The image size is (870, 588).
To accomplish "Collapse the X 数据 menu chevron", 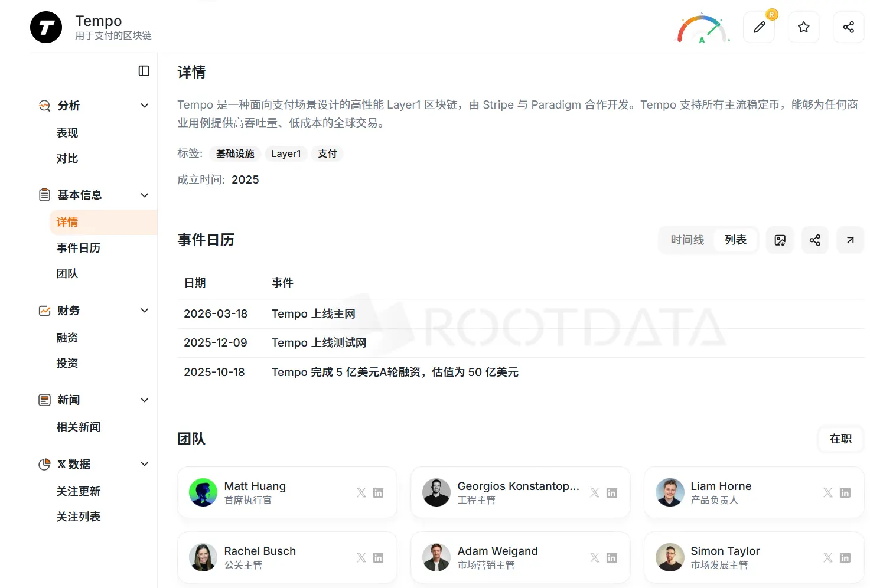I will click(145, 464).
